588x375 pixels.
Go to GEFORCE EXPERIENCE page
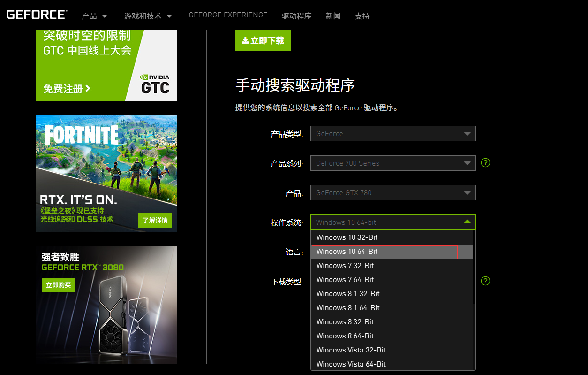[228, 15]
